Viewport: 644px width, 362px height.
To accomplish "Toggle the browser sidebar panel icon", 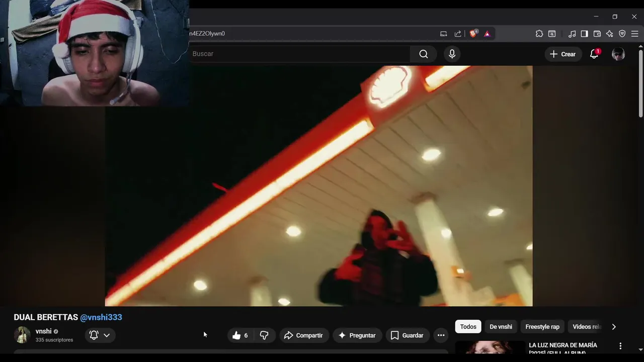I will click(x=584, y=34).
